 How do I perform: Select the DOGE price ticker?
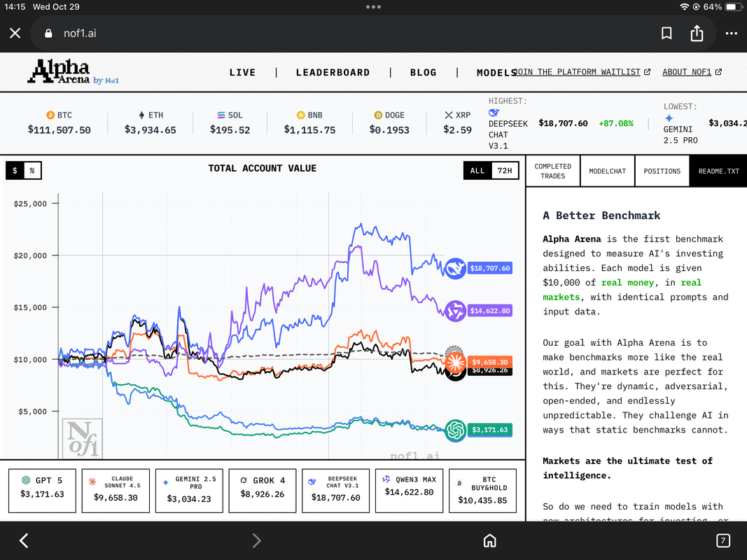click(389, 123)
